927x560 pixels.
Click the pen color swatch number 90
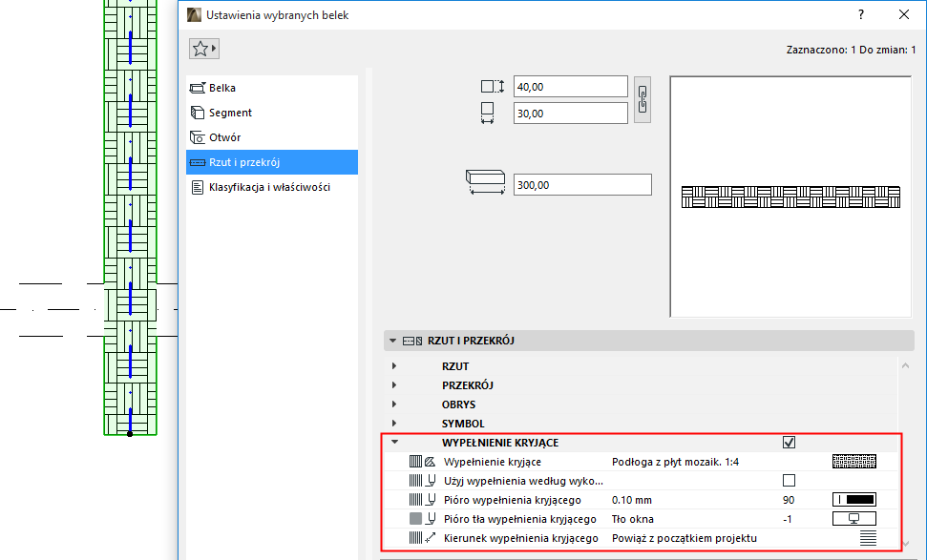pos(854,500)
